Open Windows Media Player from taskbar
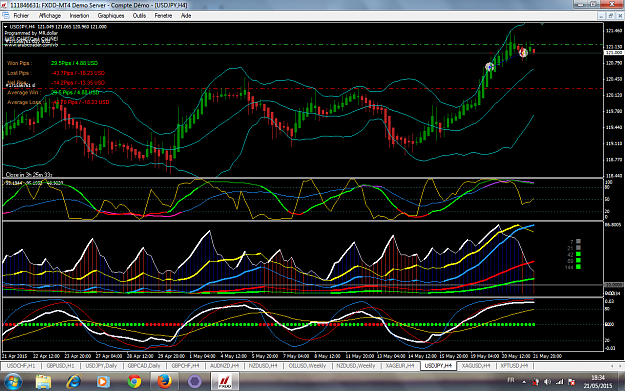625x391 pixels. [x=103, y=381]
